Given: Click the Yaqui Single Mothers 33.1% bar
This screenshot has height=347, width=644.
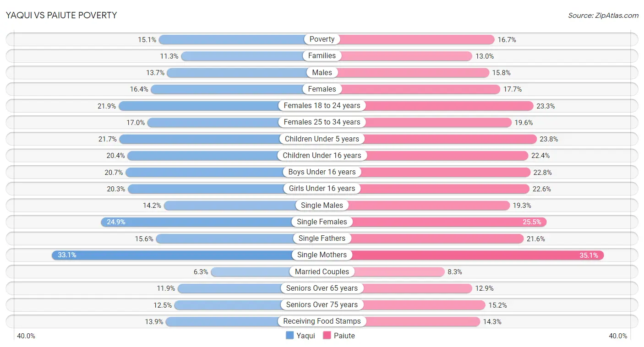Looking at the screenshot, I should click(186, 255).
